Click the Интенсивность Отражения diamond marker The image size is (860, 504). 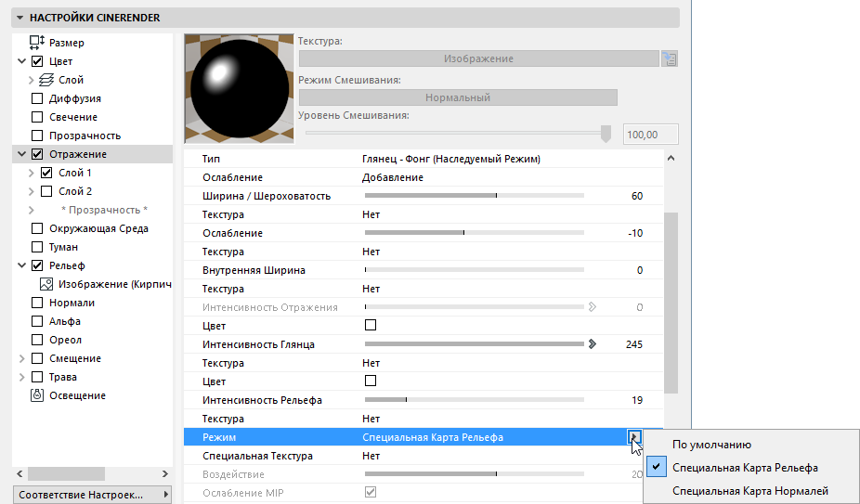593,307
